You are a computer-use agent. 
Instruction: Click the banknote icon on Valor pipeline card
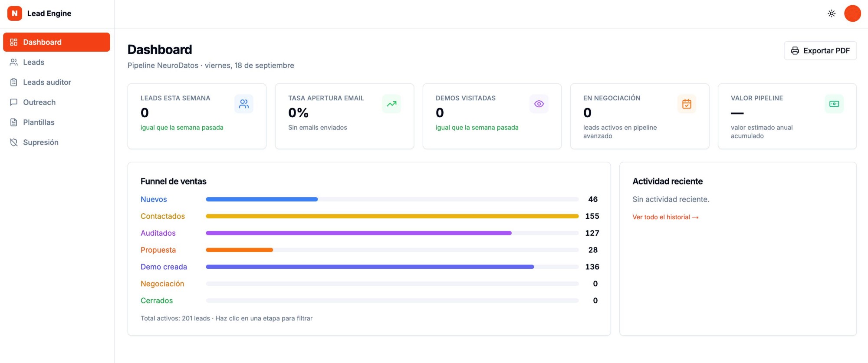tap(834, 104)
